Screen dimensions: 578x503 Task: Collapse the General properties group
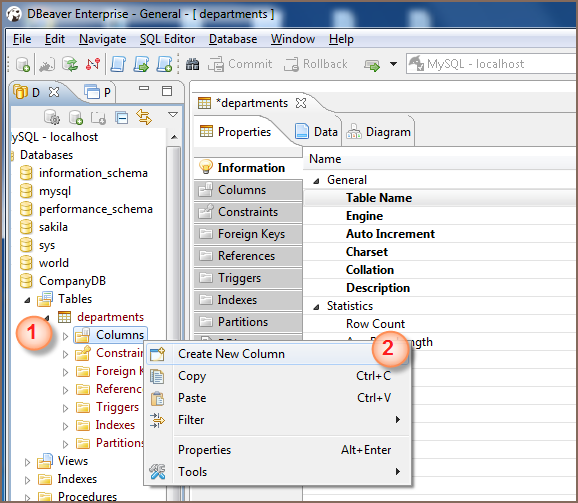pos(316,181)
